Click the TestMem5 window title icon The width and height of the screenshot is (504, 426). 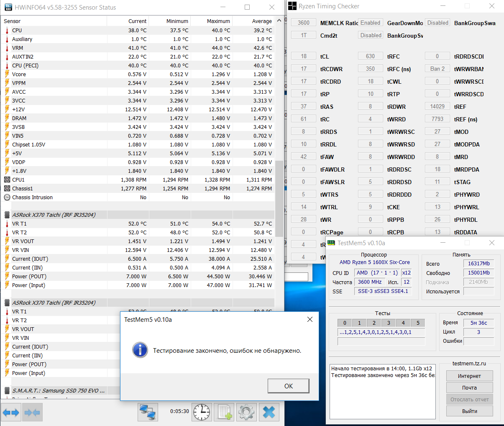(x=331, y=243)
